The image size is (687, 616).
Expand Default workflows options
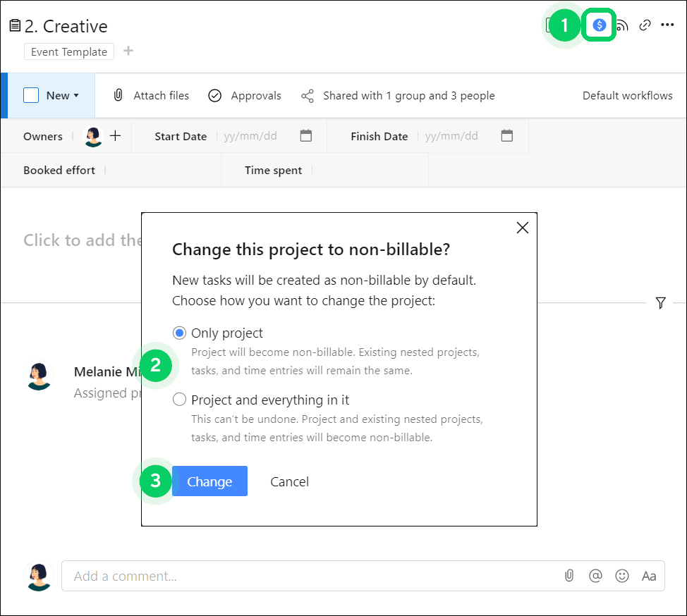[628, 95]
